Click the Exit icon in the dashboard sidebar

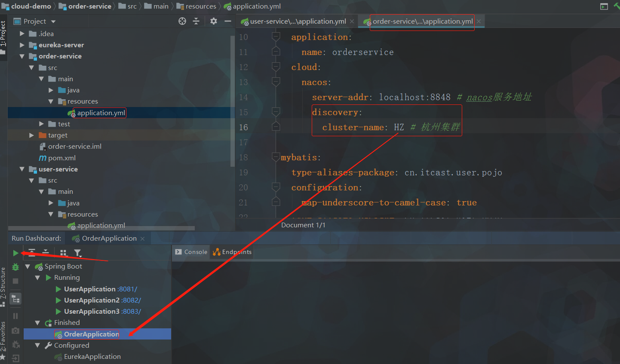pos(15,358)
